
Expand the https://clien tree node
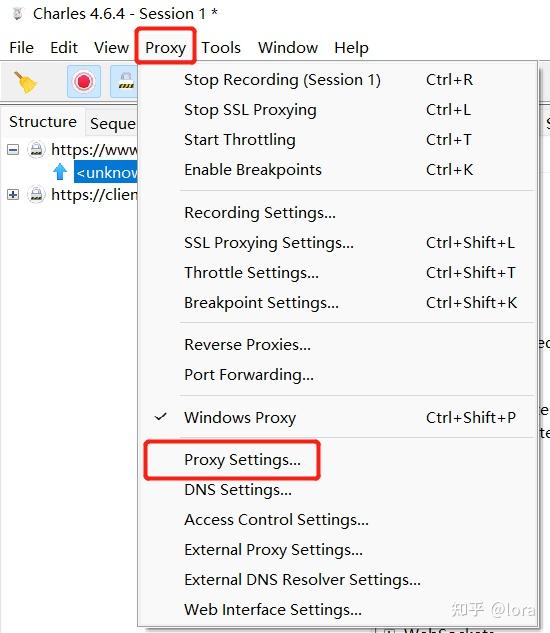pos(13,195)
